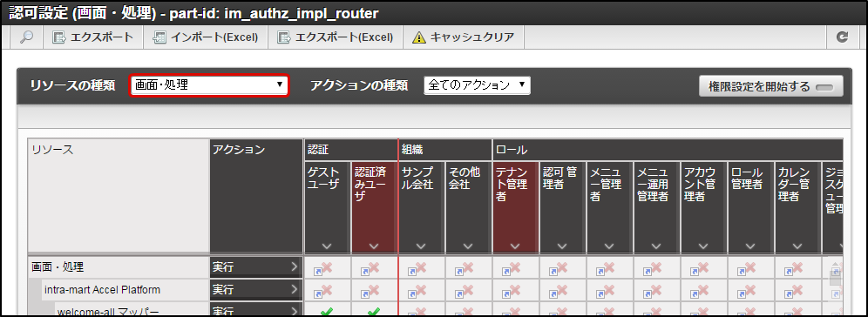Select 画面・処理 resource tree row
The height and width of the screenshot is (317, 868).
[x=119, y=267]
